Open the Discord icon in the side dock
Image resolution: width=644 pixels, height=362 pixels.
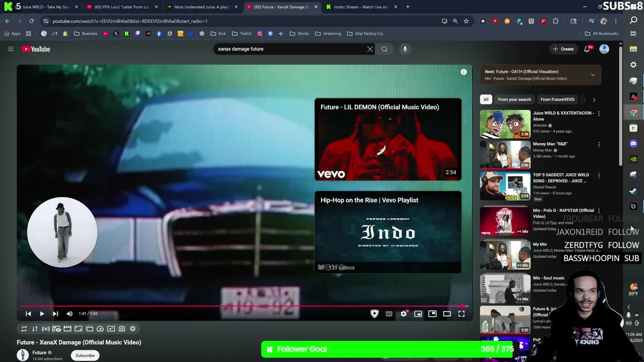[x=633, y=144]
